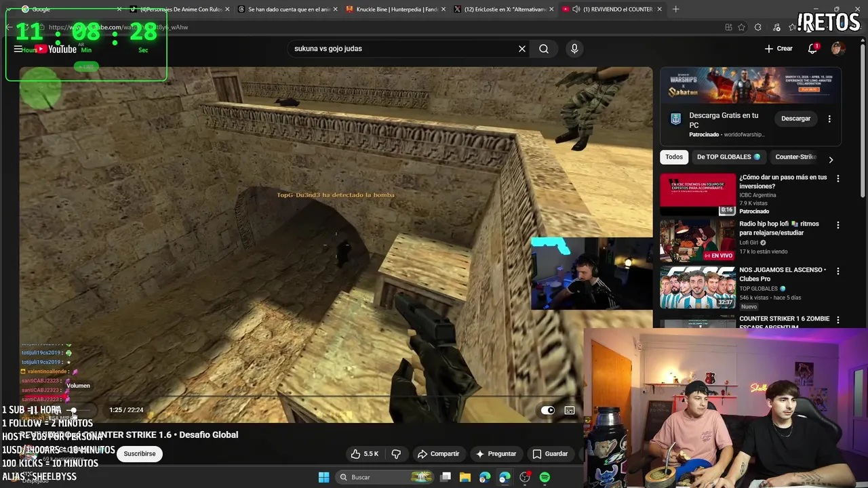
Task: Open 'NOS JUGAMOS EL ASCENSO' title link
Action: click(x=783, y=274)
